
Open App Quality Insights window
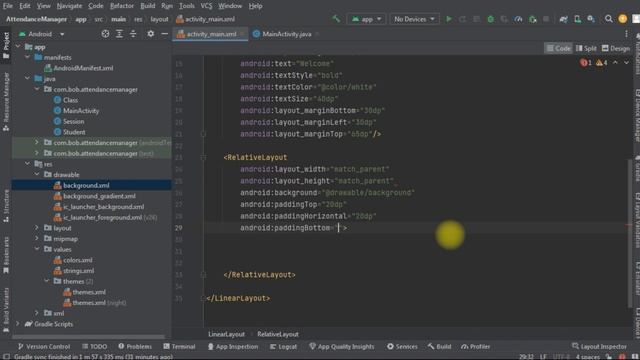(341, 346)
